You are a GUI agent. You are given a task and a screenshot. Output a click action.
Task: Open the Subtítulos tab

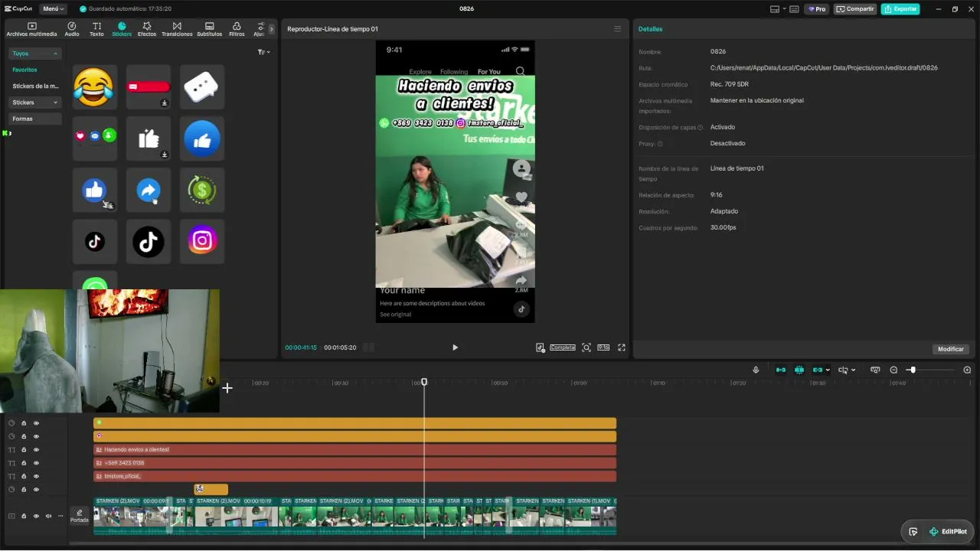coord(210,30)
